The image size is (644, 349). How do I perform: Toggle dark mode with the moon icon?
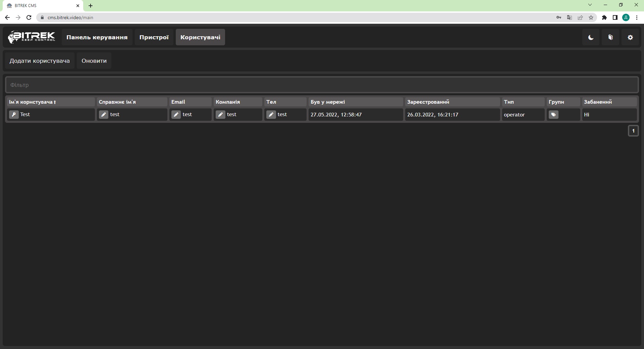pos(591,37)
